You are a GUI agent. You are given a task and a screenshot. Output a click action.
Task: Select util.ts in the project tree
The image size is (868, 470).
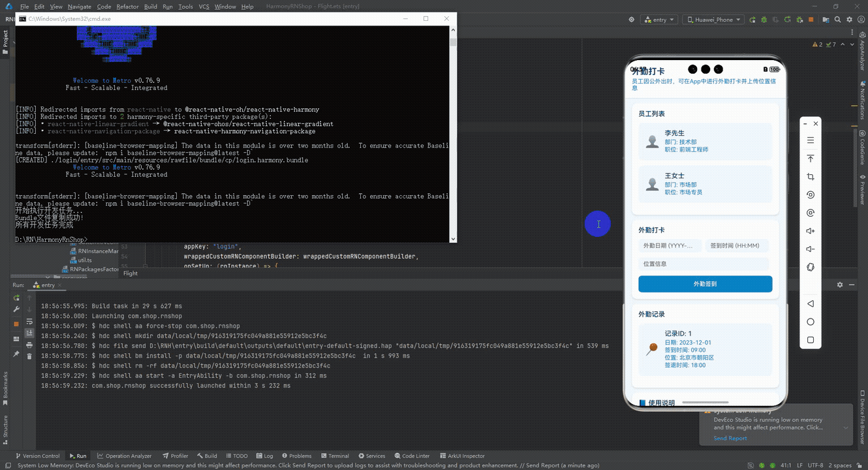coord(85,260)
